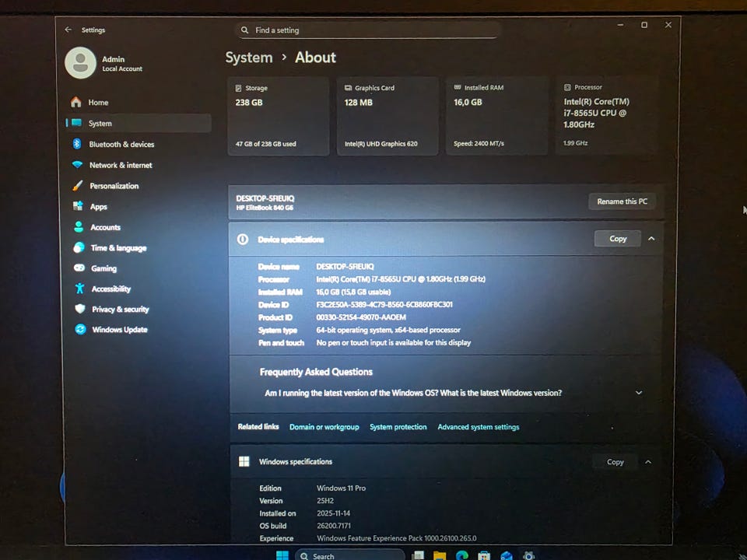Select the 64-bit operating system type text
The image size is (747, 560).
[388, 330]
